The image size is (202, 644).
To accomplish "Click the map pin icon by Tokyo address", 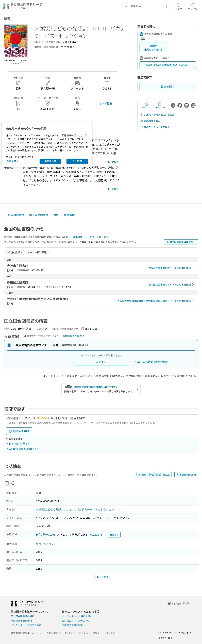I will 25,336.
